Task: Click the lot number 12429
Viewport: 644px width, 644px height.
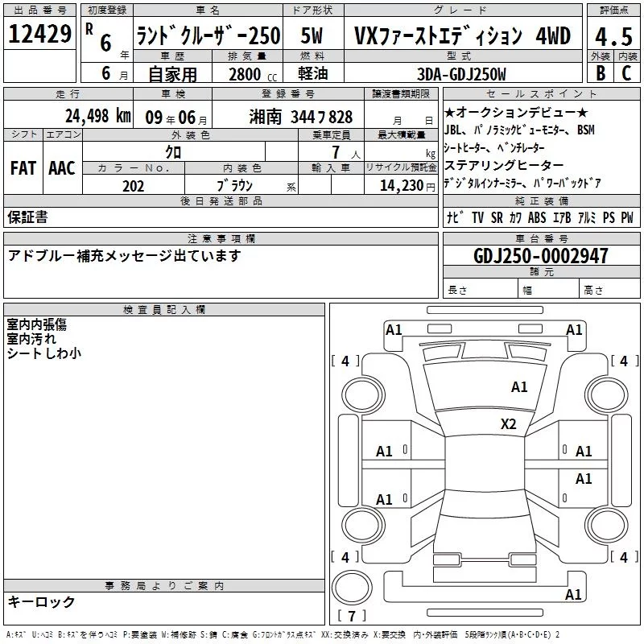Action: pyautogui.click(x=39, y=34)
